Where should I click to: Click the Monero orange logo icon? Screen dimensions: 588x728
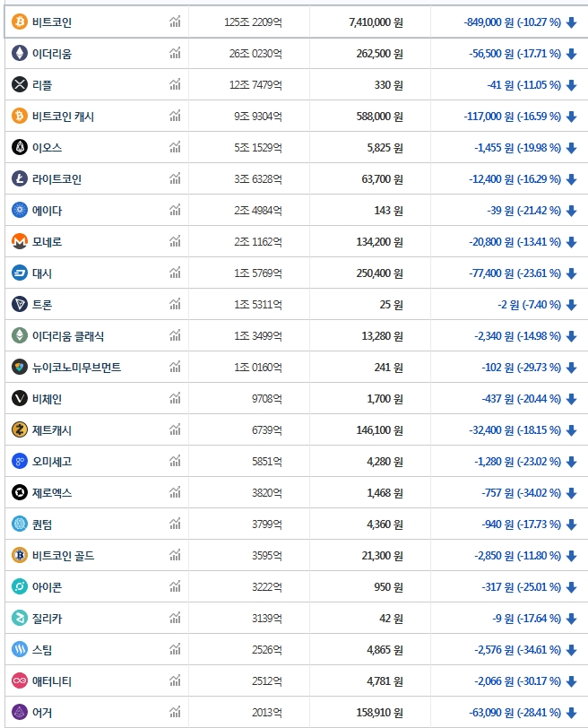20,241
